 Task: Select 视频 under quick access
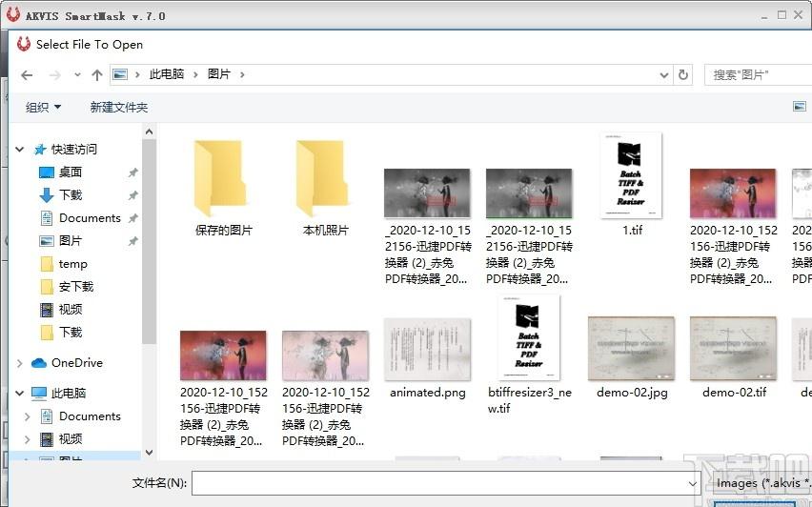(x=70, y=310)
